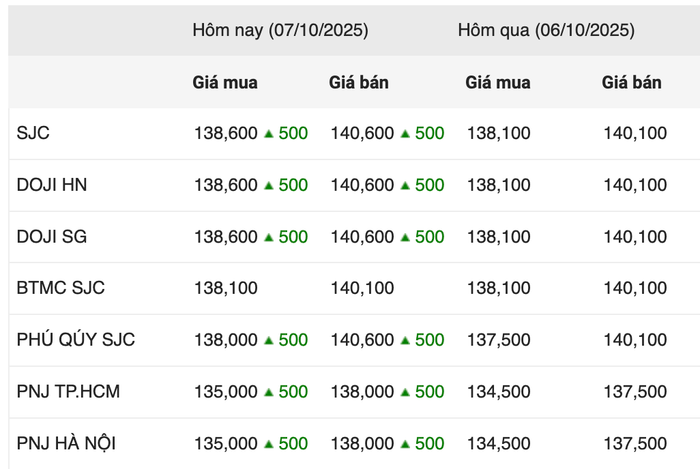This screenshot has height=469, width=700.
Task: Click the SJC row label
Action: tap(33, 133)
